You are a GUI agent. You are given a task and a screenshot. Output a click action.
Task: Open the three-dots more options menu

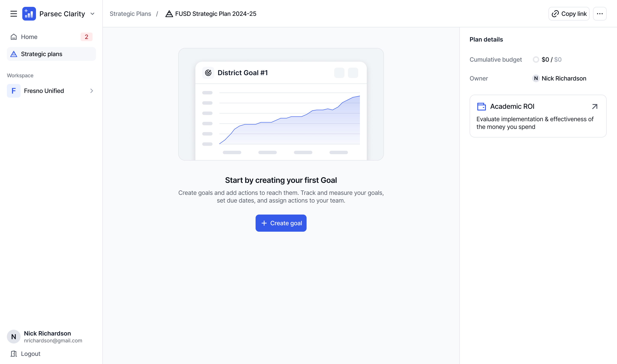tap(600, 14)
